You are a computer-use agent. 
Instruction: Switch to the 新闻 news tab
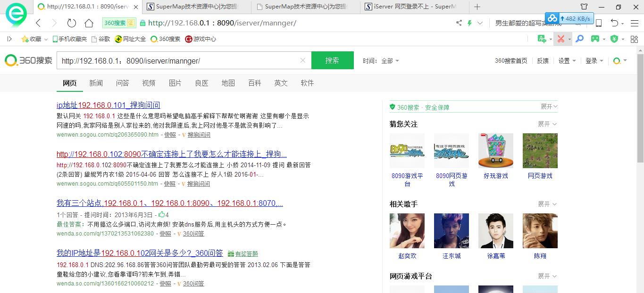pyautogui.click(x=96, y=83)
